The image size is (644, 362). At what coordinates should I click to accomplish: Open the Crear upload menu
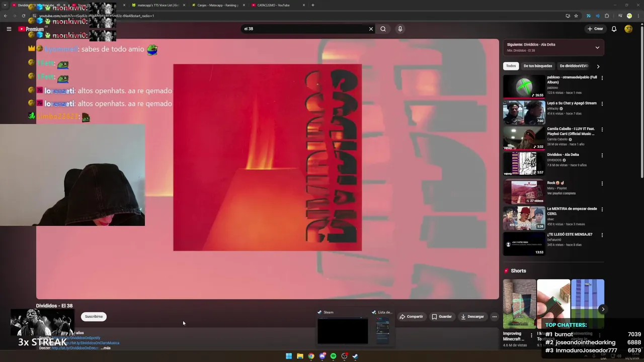tap(595, 29)
